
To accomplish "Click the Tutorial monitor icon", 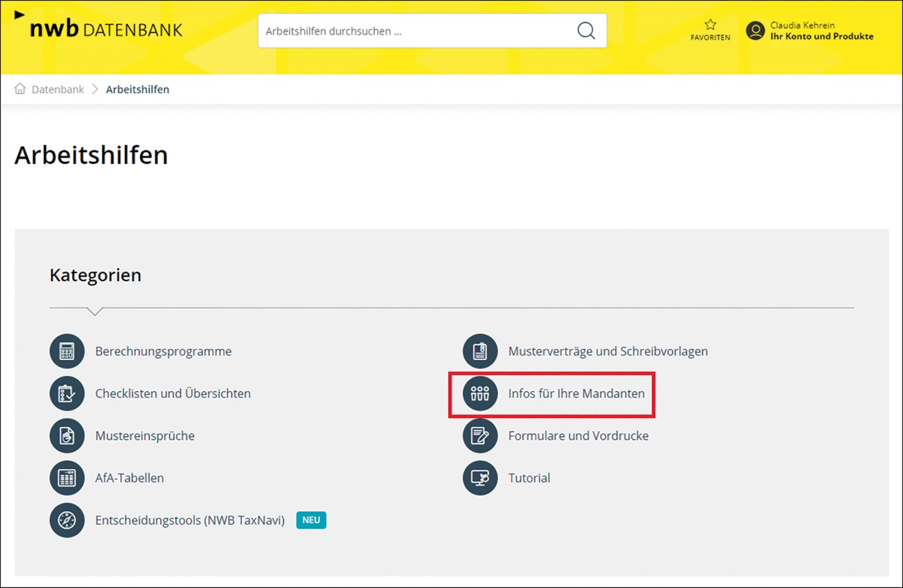I will click(x=480, y=477).
